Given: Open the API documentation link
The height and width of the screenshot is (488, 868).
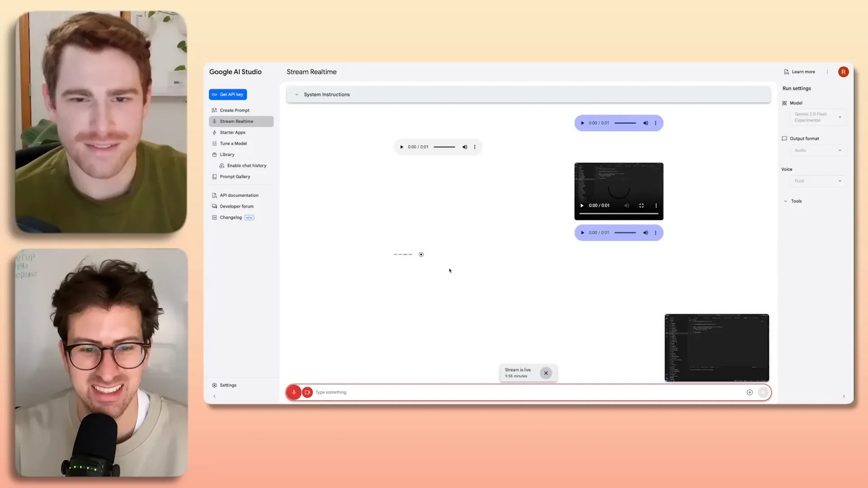Looking at the screenshot, I should 239,195.
